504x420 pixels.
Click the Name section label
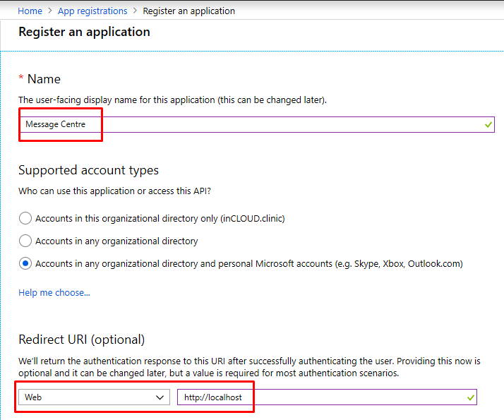coord(44,79)
